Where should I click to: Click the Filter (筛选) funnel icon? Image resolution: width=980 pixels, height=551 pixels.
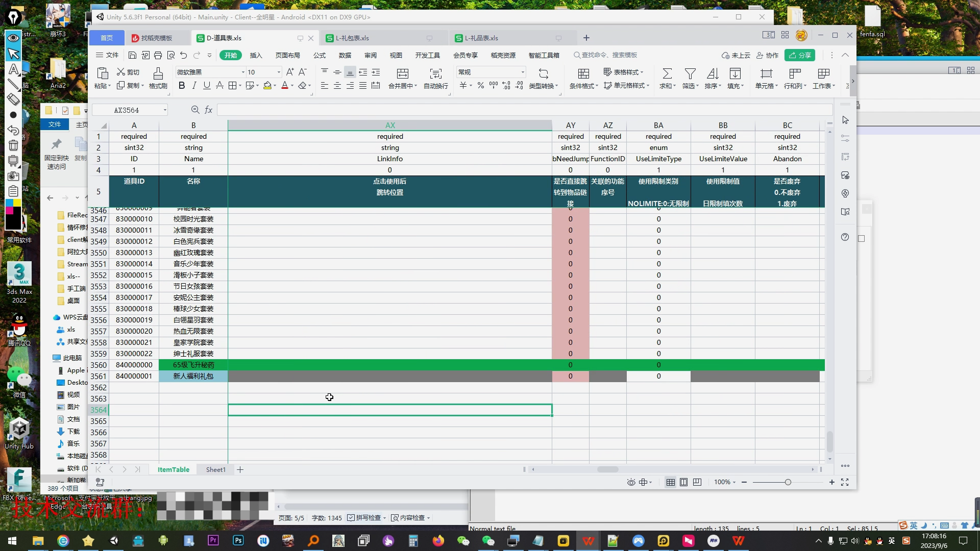(x=690, y=74)
